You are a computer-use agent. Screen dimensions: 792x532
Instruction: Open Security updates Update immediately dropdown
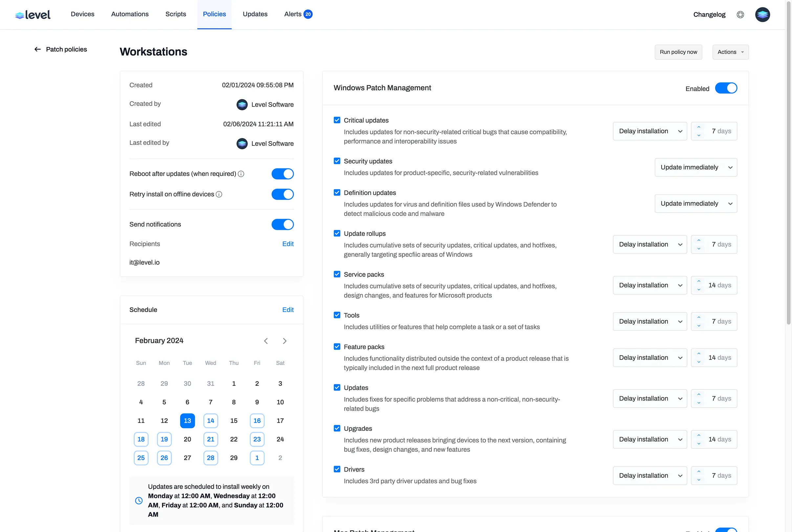pyautogui.click(x=695, y=167)
